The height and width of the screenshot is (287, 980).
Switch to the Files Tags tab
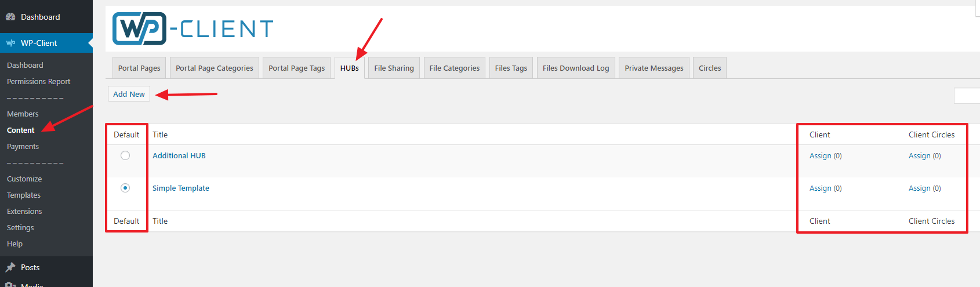tap(511, 68)
